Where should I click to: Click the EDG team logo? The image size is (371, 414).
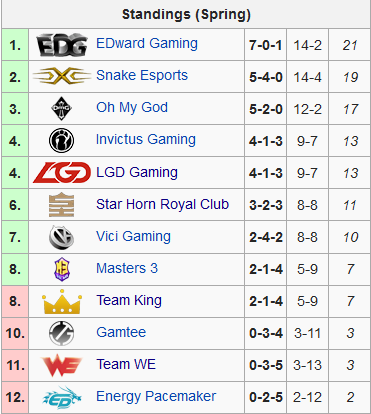[x=62, y=45]
